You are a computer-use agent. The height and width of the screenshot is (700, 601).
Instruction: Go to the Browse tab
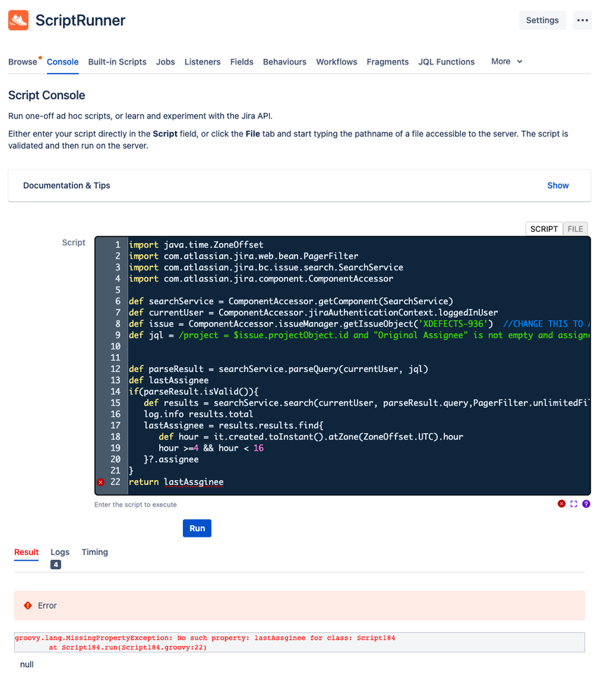pyautogui.click(x=22, y=62)
